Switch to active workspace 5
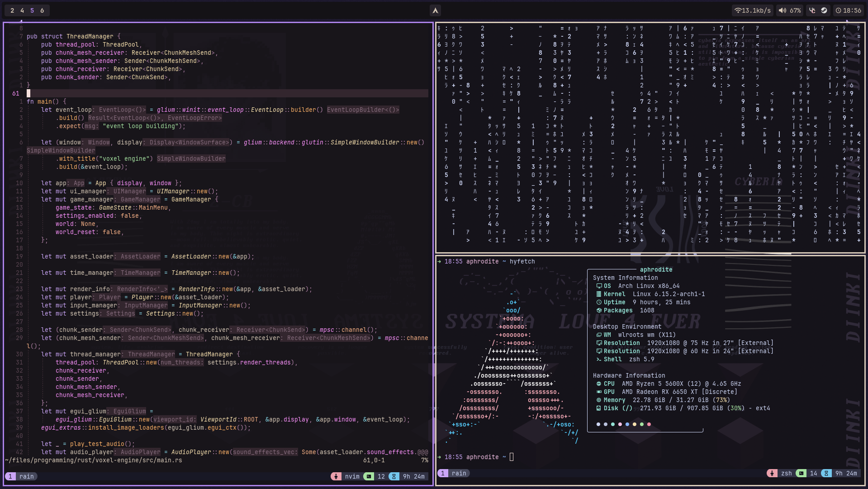The image size is (868, 489). pos(32,10)
